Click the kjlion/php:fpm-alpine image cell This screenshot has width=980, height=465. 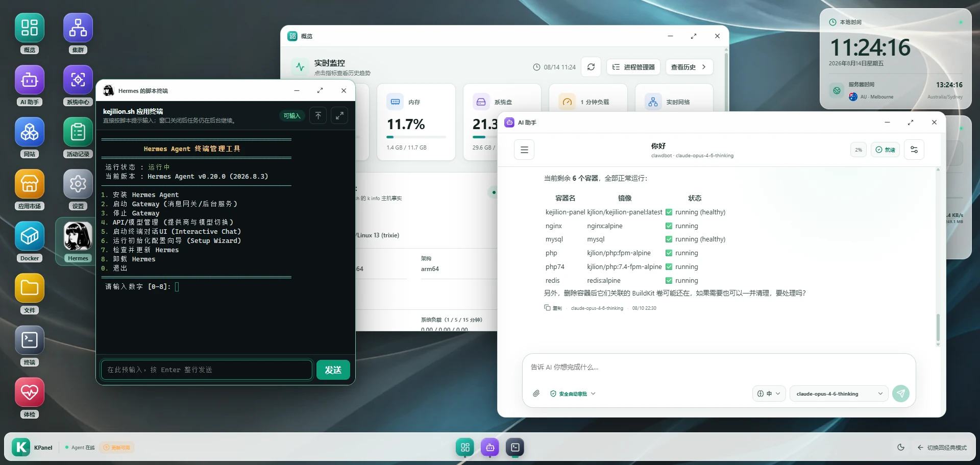pos(619,253)
